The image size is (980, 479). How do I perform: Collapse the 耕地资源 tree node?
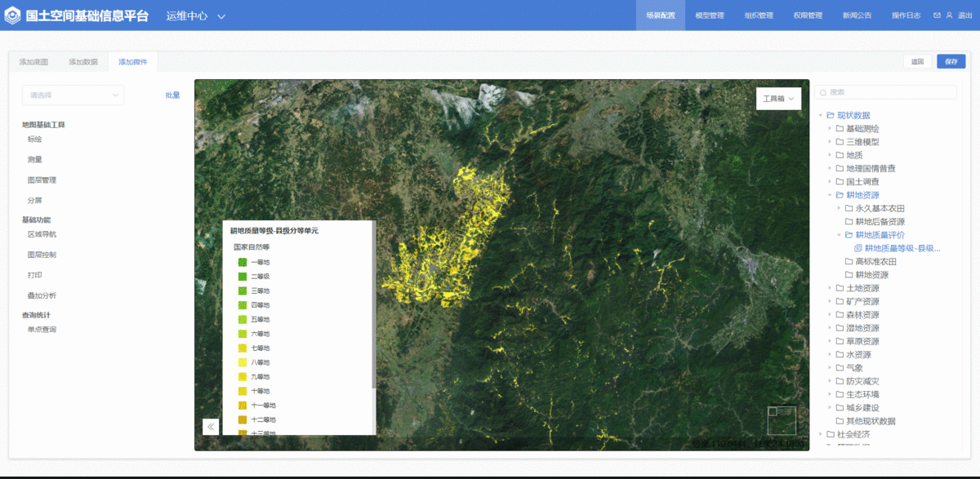[830, 195]
